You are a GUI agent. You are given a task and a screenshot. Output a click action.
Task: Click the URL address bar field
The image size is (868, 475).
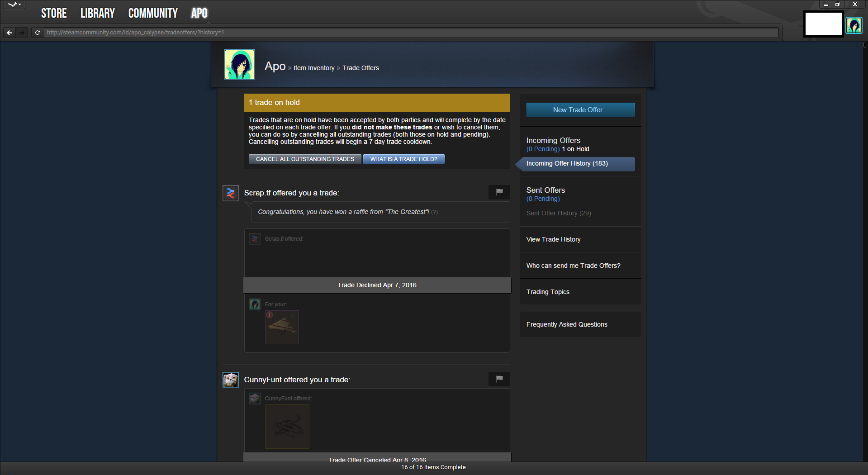coord(407,33)
